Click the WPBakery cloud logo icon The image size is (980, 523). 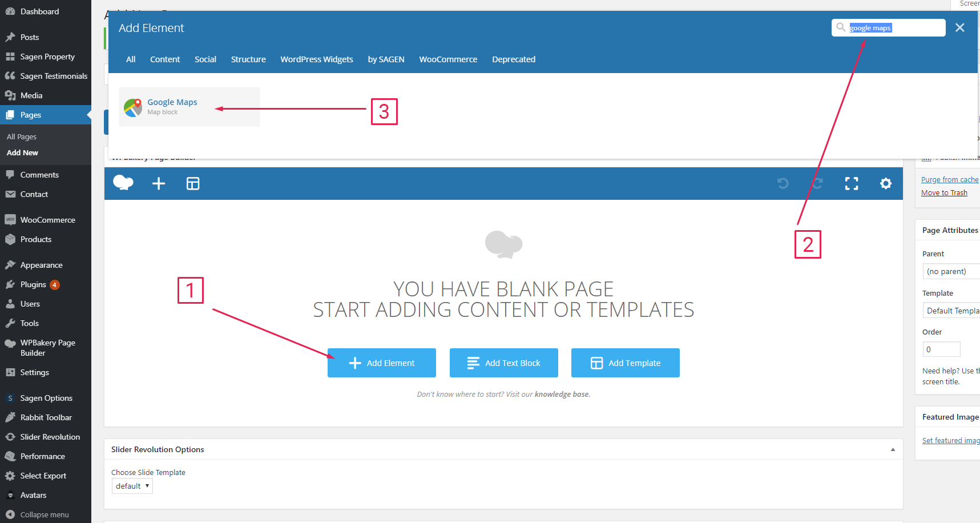point(123,183)
